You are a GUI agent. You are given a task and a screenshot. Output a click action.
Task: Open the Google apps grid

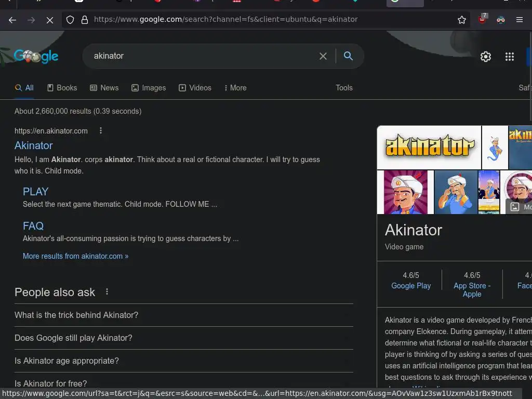509,56
